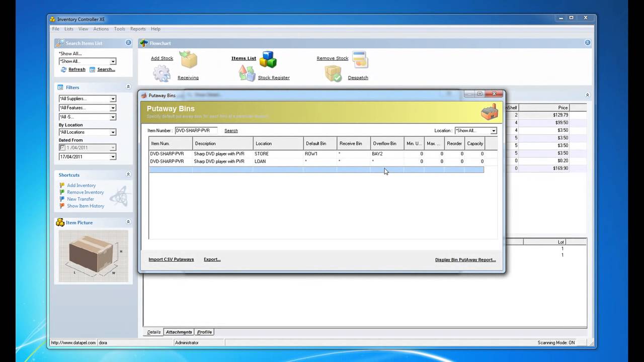Open the Show All dropdown in Search panel
Viewport: 644px width, 362px height.
pyautogui.click(x=113, y=61)
